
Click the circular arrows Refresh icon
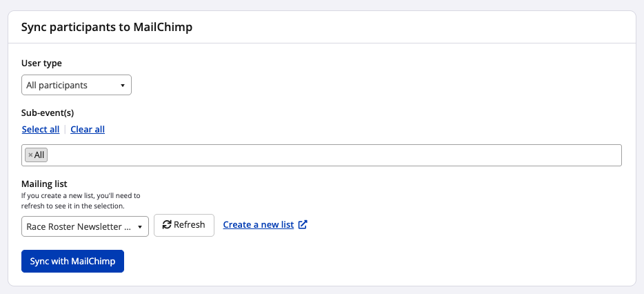[x=167, y=225]
